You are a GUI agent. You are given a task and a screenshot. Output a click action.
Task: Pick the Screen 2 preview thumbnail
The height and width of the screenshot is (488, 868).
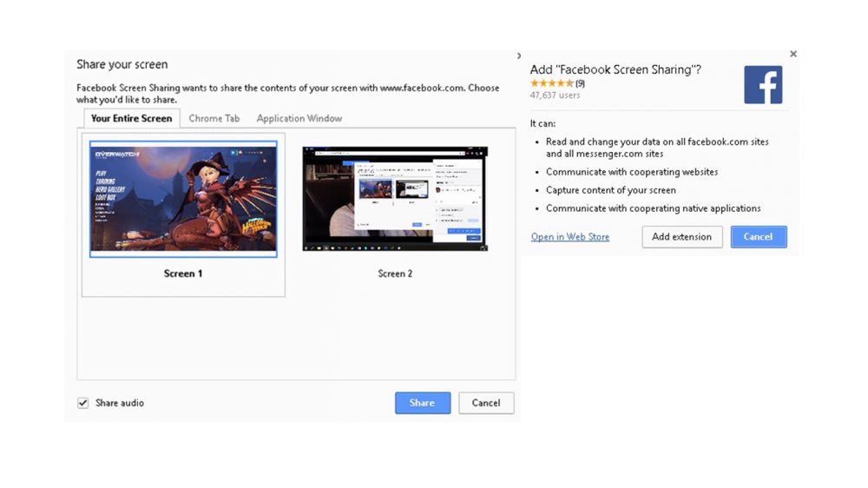coord(395,199)
